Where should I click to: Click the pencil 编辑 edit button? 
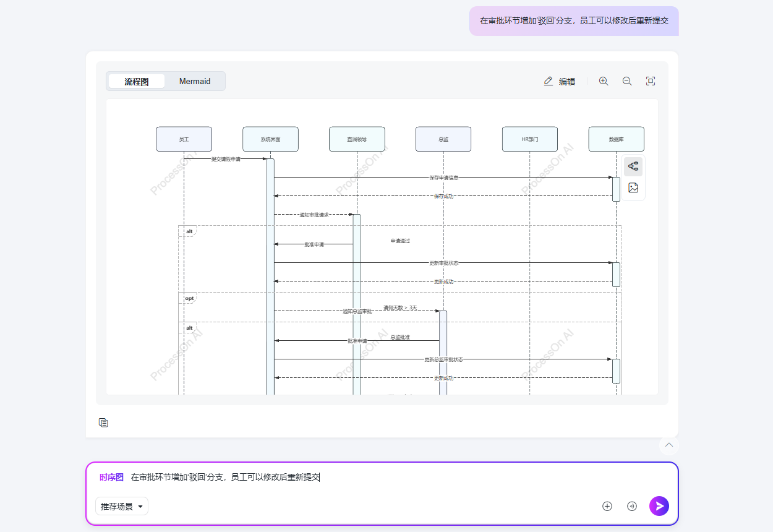(559, 81)
